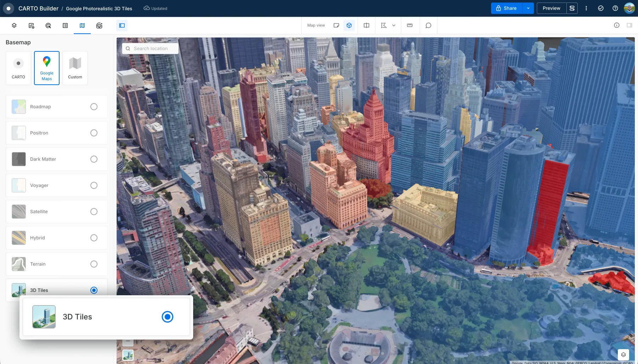Choose the Dark Matter basemap radio

coord(94,159)
